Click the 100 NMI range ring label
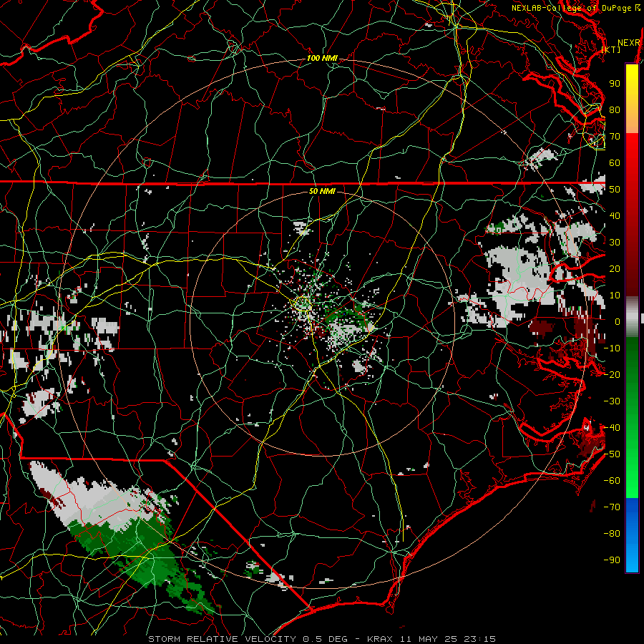 pyautogui.click(x=322, y=59)
